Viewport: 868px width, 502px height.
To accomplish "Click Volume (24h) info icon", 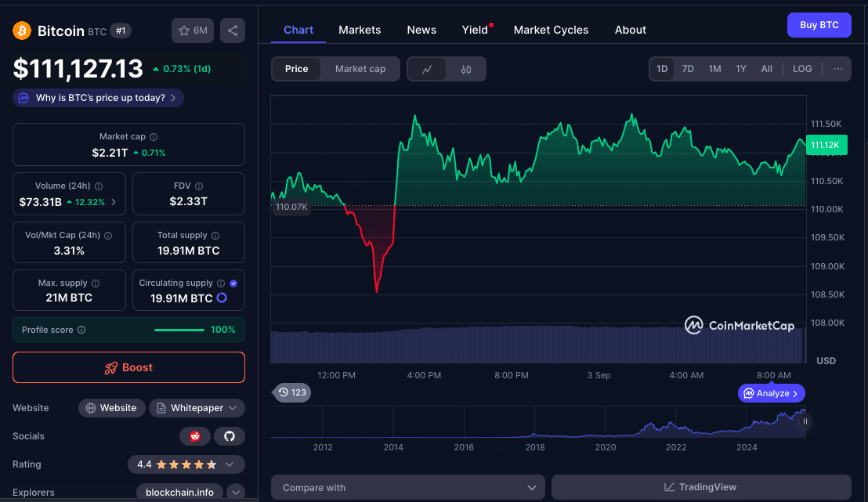I will pyautogui.click(x=99, y=186).
